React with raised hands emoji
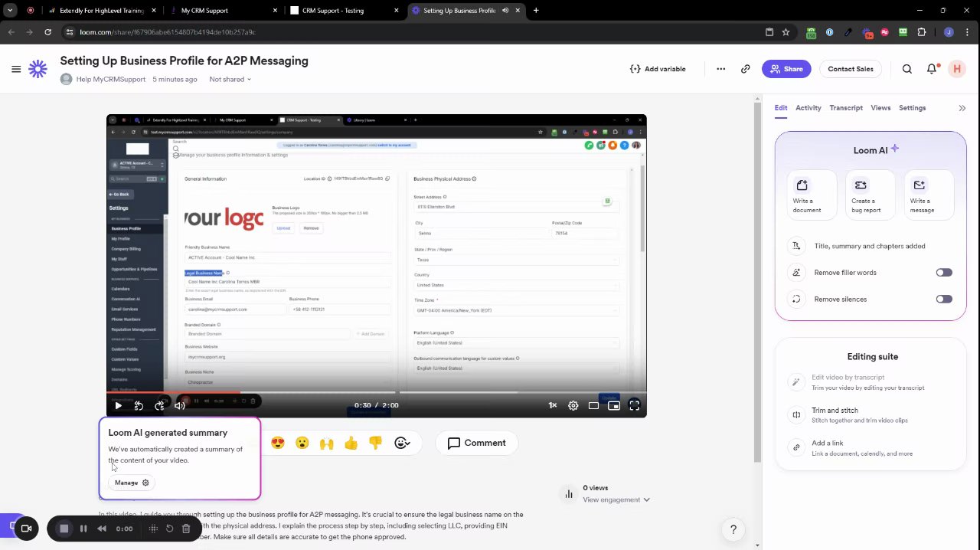This screenshot has width=980, height=550. (327, 443)
